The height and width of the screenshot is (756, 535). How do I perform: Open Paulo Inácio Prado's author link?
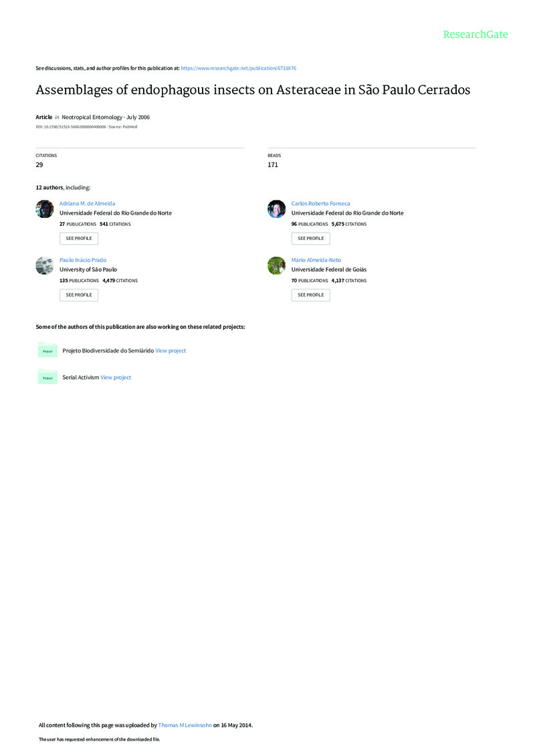(83, 260)
